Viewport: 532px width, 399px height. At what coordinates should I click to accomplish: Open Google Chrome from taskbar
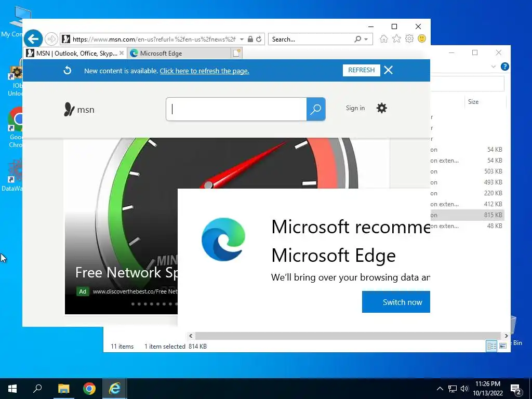click(89, 389)
